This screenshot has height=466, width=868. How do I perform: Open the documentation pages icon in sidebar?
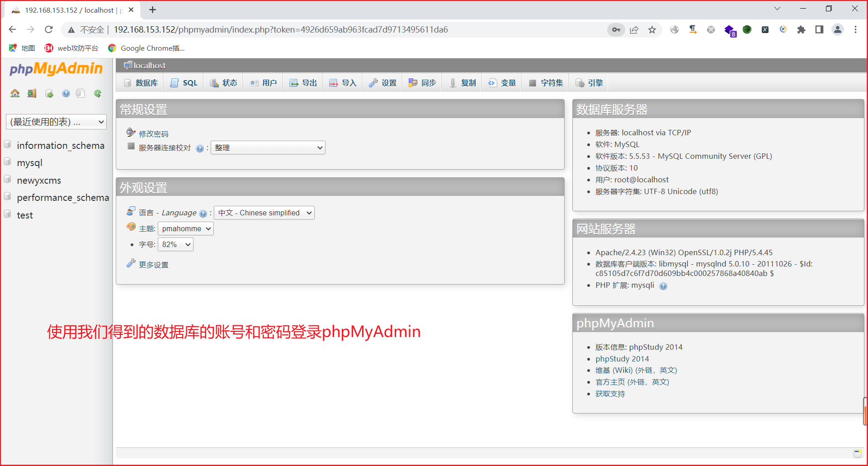[80, 93]
